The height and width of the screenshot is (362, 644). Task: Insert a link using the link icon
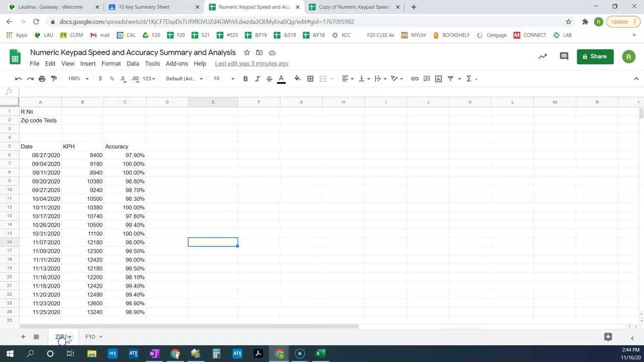[415, 79]
